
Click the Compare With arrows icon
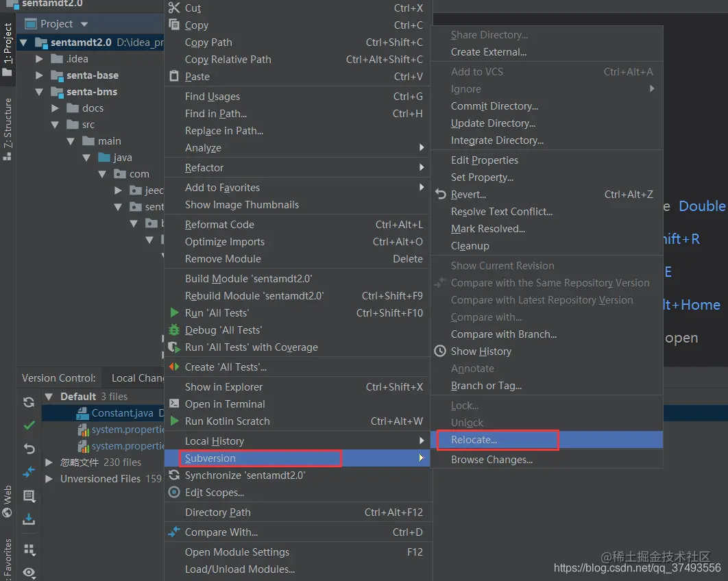174,532
